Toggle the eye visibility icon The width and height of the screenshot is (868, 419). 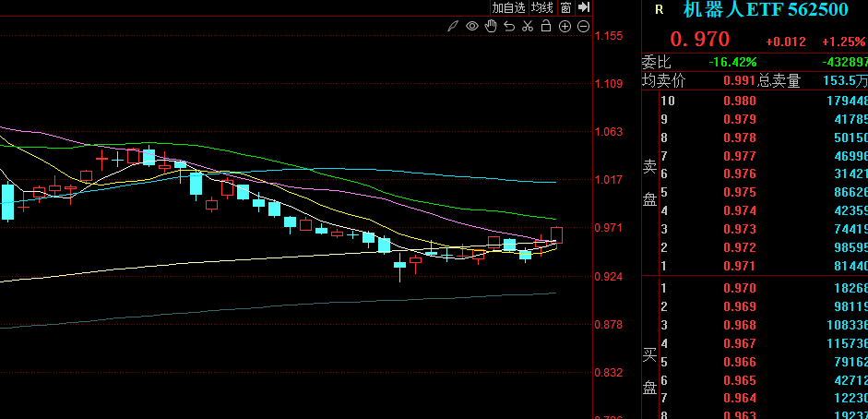[472, 26]
